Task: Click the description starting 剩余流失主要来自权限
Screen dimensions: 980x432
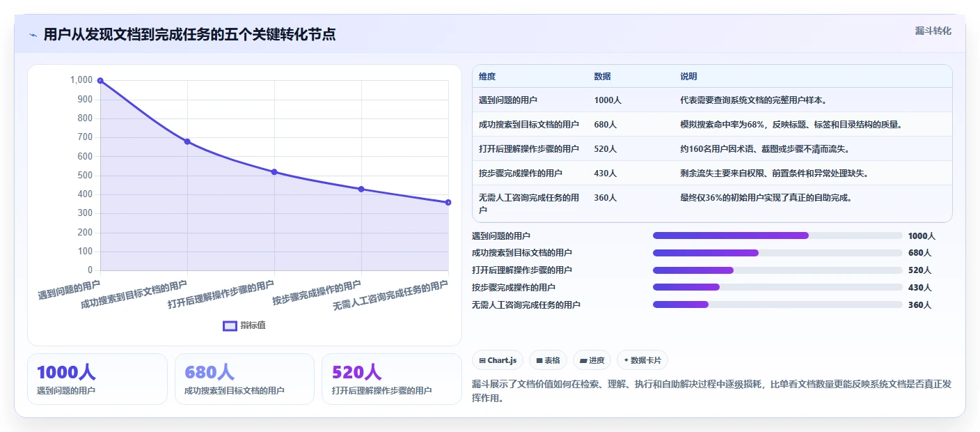Action: point(774,173)
